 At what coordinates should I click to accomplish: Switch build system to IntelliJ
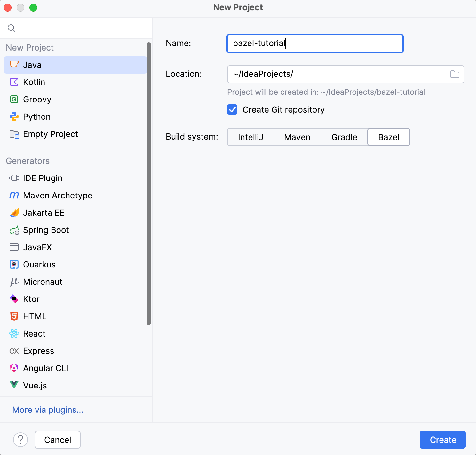coord(250,137)
